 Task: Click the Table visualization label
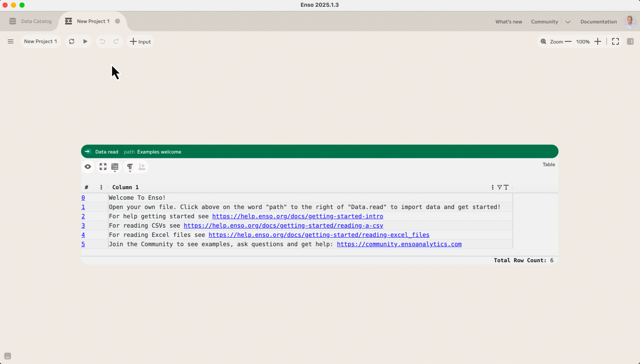[x=549, y=165]
